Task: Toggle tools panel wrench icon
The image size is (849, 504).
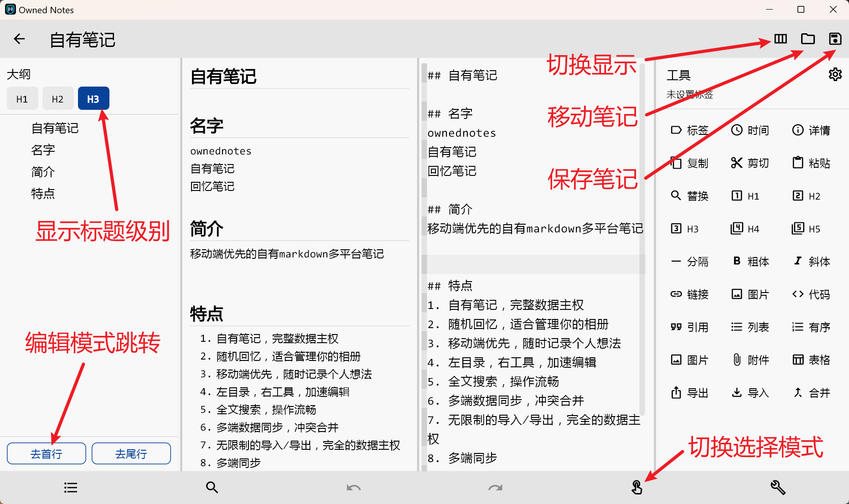Action: point(778,488)
